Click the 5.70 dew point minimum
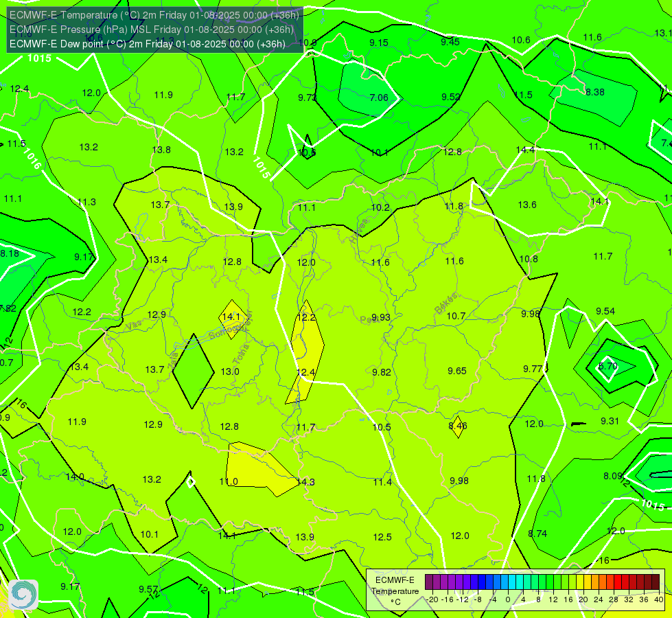The height and width of the screenshot is (618, 672). tap(608, 366)
